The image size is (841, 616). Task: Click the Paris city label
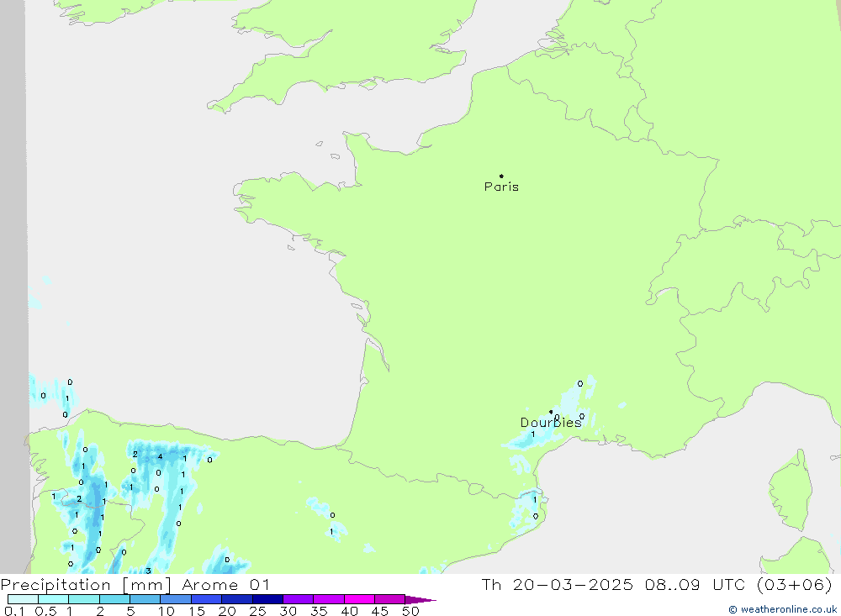tap(501, 187)
